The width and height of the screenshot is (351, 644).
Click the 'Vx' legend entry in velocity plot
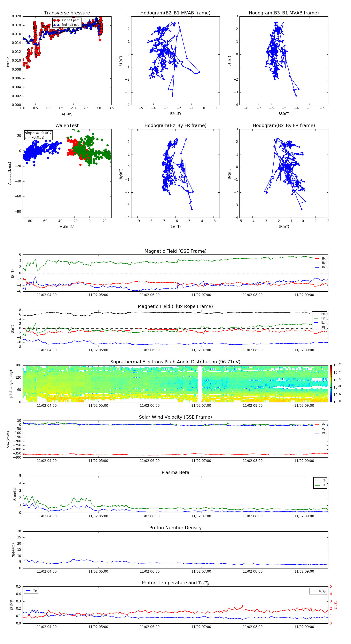coord(320,424)
